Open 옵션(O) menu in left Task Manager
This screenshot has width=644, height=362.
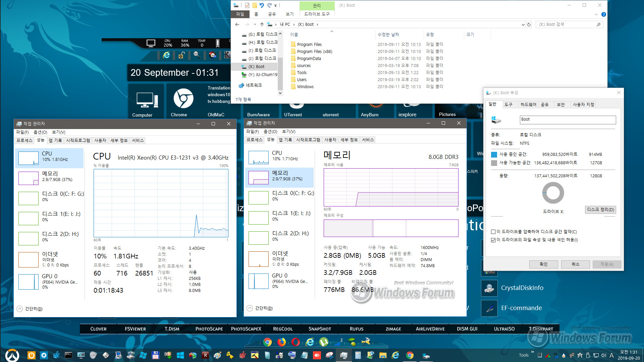(x=40, y=132)
